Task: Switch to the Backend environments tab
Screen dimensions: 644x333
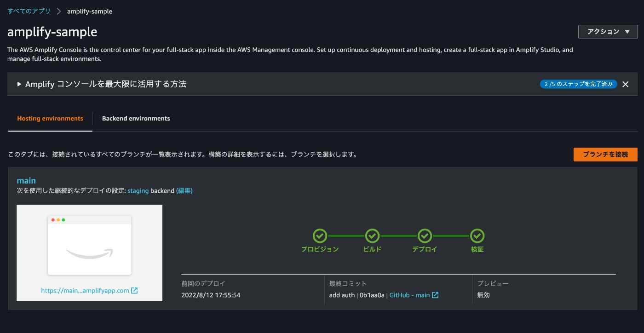Action: 136,119
